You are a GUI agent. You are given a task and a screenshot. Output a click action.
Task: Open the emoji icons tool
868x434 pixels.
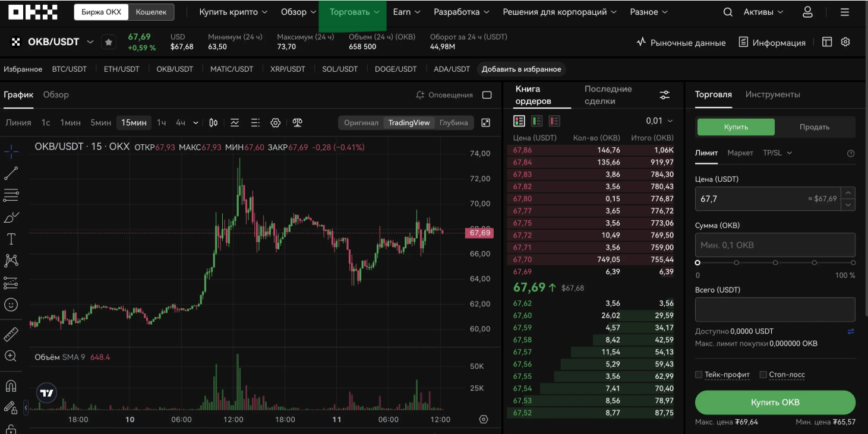11,305
